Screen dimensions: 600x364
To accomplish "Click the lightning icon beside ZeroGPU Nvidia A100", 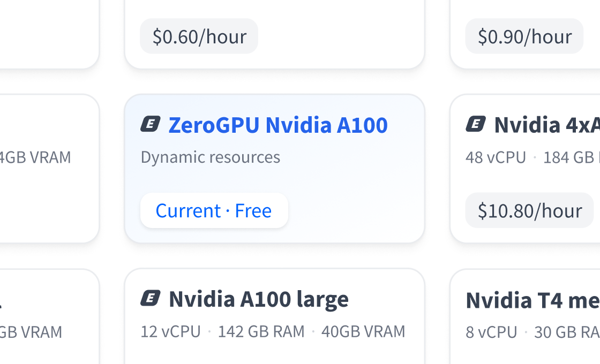I will coord(149,124).
